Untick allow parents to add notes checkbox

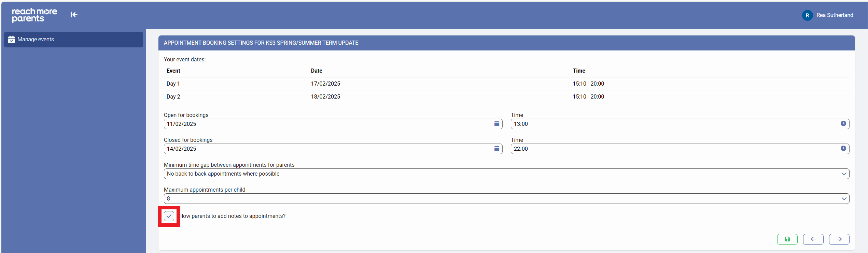coord(169,216)
